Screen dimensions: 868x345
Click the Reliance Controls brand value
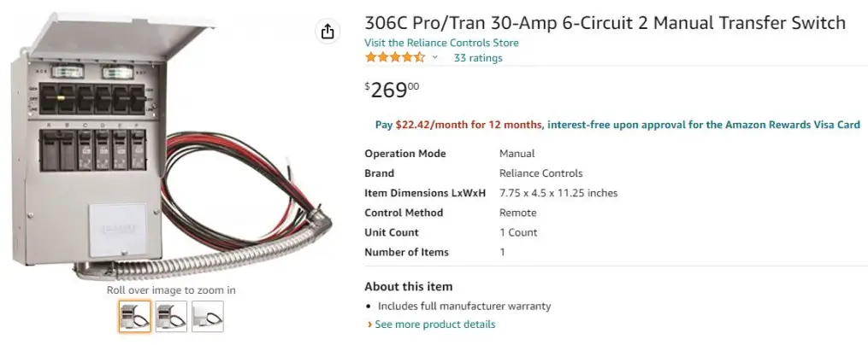click(x=540, y=173)
